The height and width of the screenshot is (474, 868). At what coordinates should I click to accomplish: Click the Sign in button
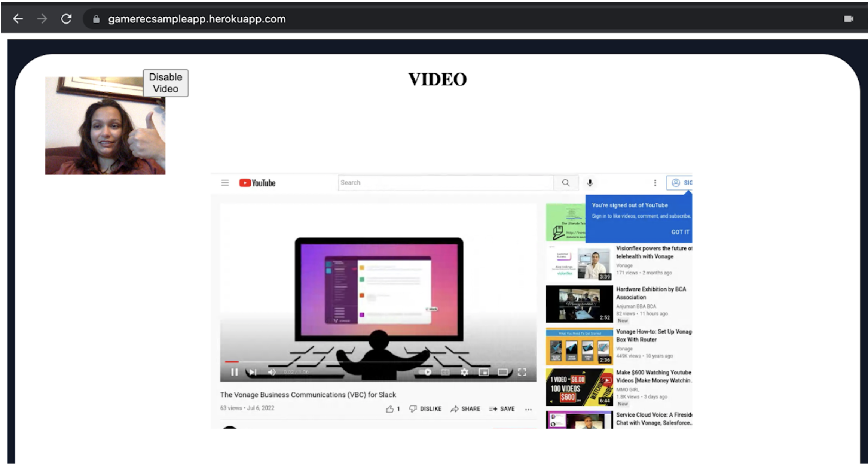point(680,183)
